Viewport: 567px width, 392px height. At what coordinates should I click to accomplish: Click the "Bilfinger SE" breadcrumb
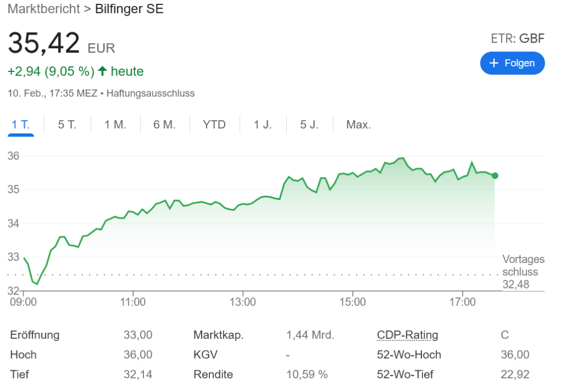[x=129, y=9]
